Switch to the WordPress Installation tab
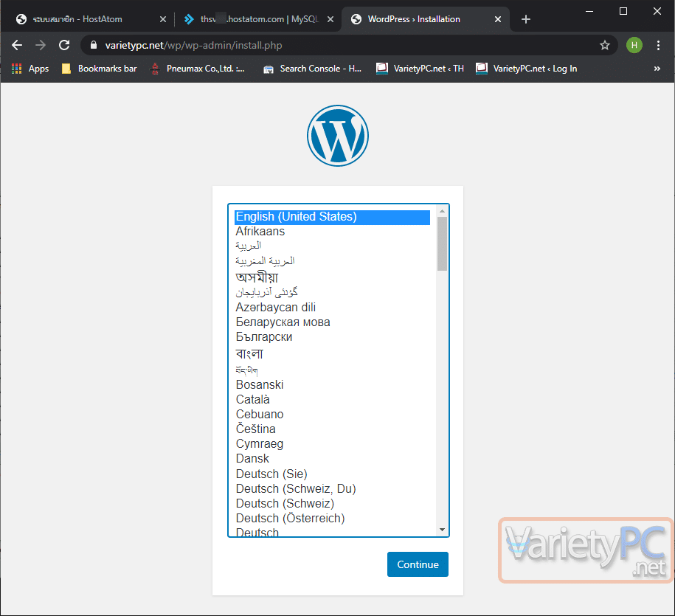Image resolution: width=675 pixels, height=616 pixels. pos(426,19)
